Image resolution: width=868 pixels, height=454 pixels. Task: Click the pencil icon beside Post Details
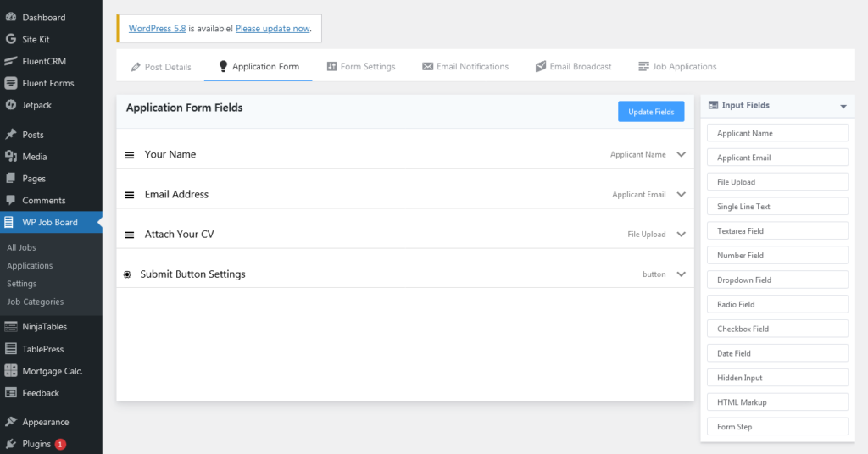pyautogui.click(x=136, y=67)
